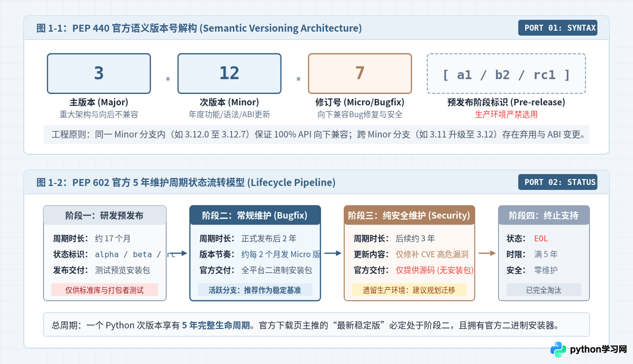Select the '版本节奏：' label in stage two
Image resolution: width=633 pixels, height=364 pixels.
[x=219, y=254]
